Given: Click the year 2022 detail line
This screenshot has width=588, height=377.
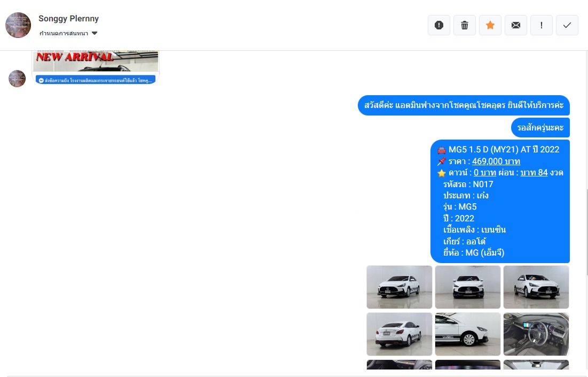Looking at the screenshot, I should coord(459,219).
